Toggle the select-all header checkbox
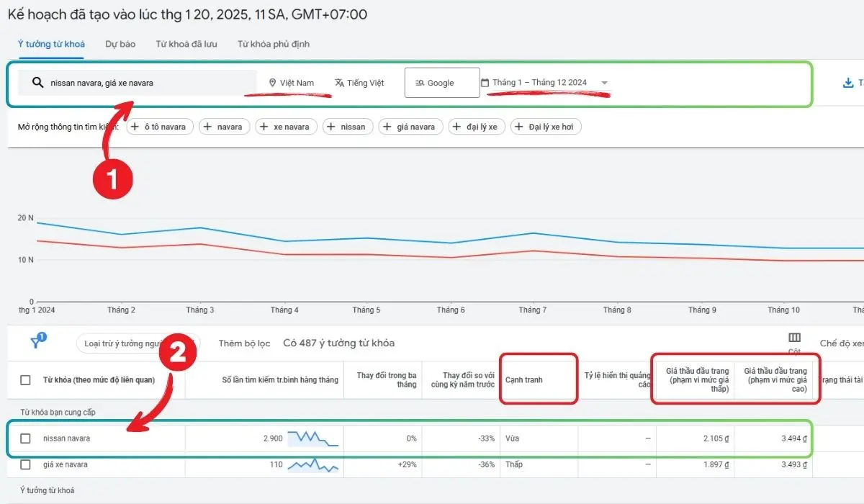This screenshot has height=504, width=864. click(x=26, y=379)
